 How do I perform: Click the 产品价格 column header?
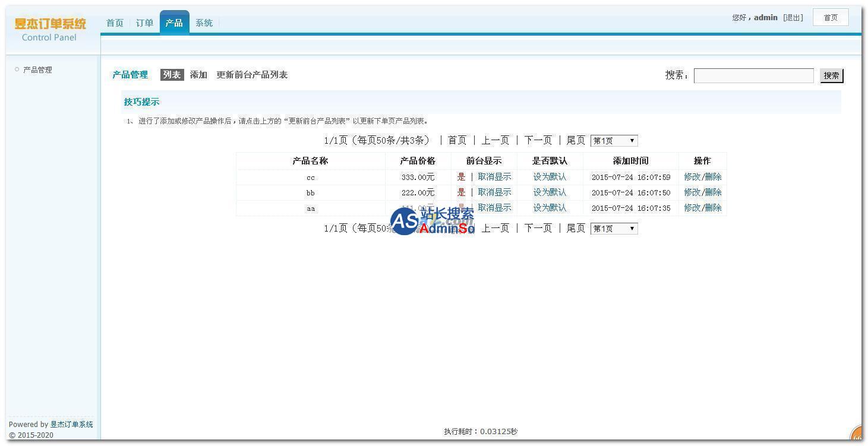coord(418,161)
